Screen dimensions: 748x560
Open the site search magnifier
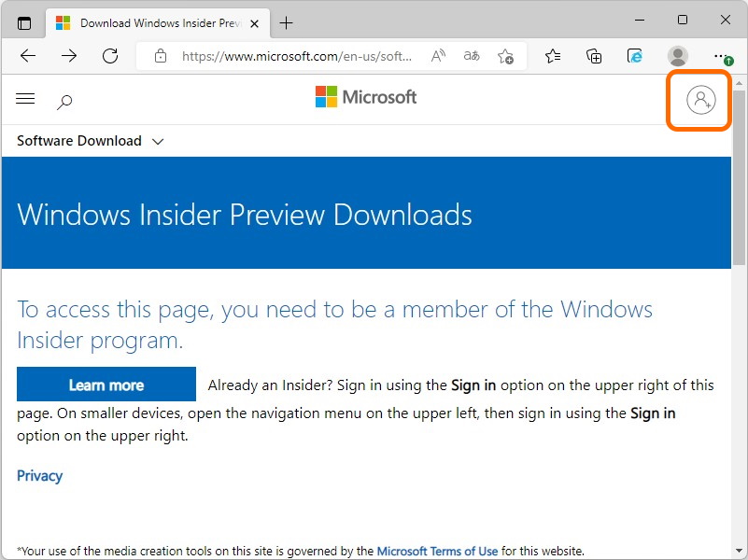coord(64,100)
